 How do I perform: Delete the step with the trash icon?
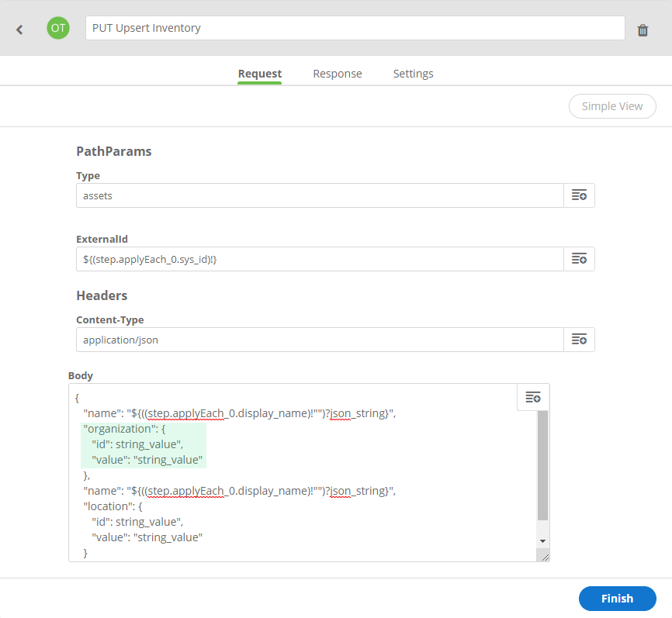click(643, 29)
